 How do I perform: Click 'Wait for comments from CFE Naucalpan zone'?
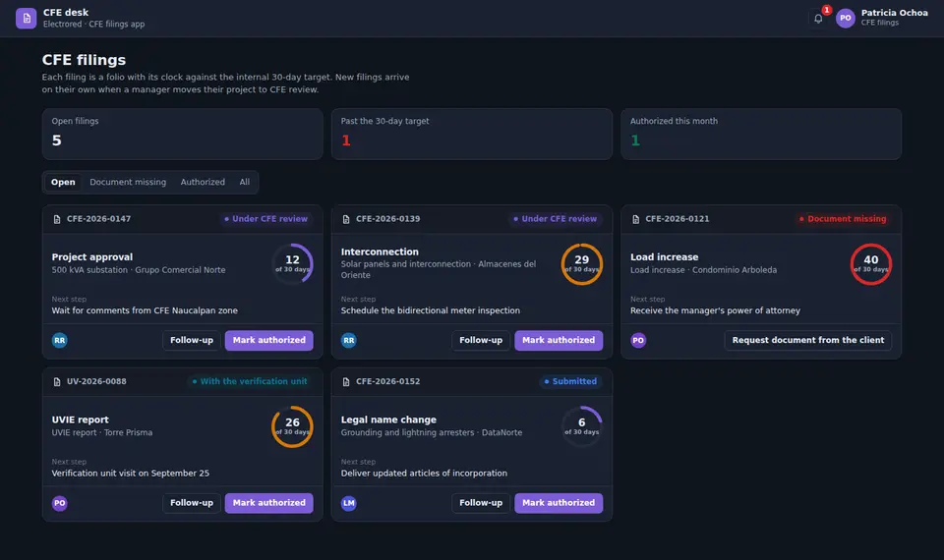pyautogui.click(x=145, y=311)
